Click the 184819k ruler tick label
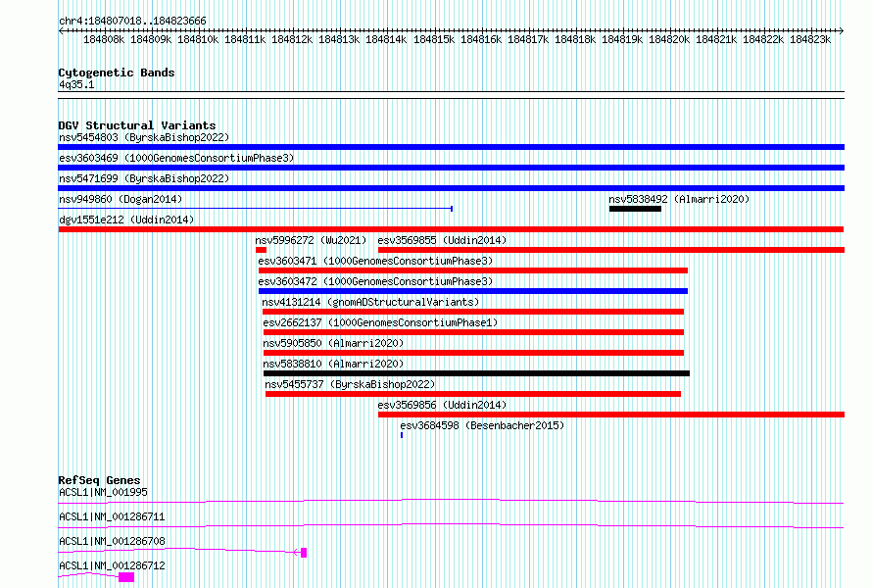The image size is (872, 588). coord(622,39)
